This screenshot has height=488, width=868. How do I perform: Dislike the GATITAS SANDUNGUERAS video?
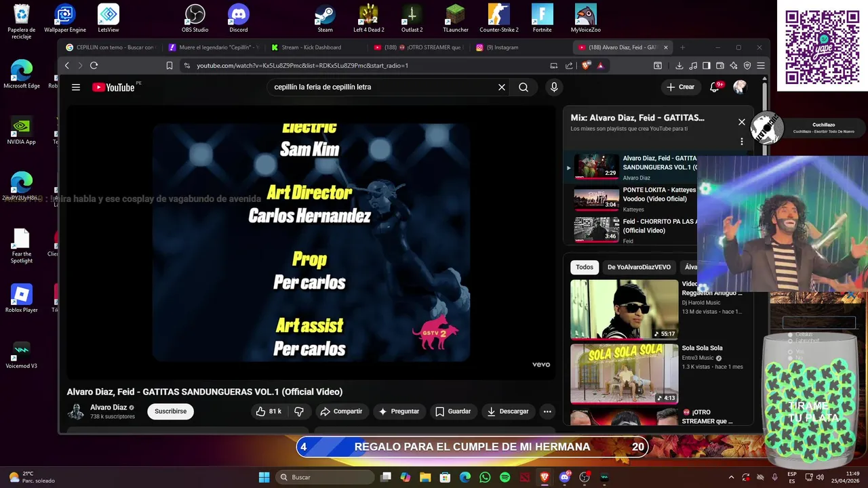click(x=299, y=411)
